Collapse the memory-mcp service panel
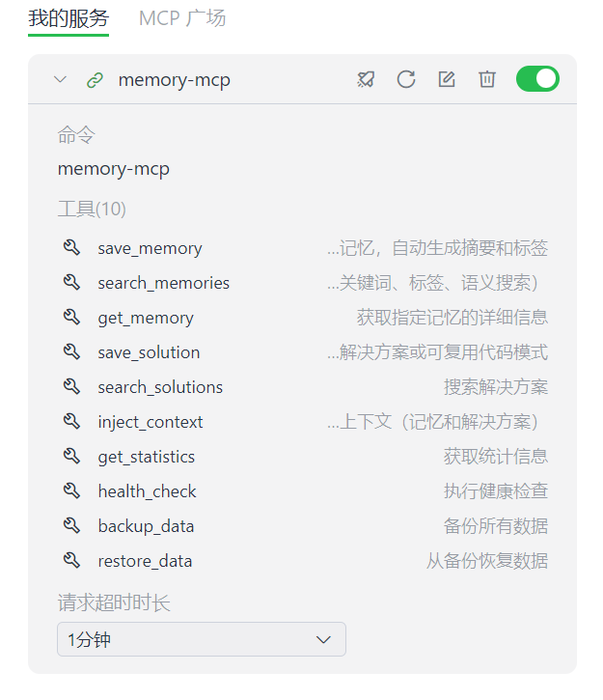This screenshot has height=700, width=603. pos(61,79)
